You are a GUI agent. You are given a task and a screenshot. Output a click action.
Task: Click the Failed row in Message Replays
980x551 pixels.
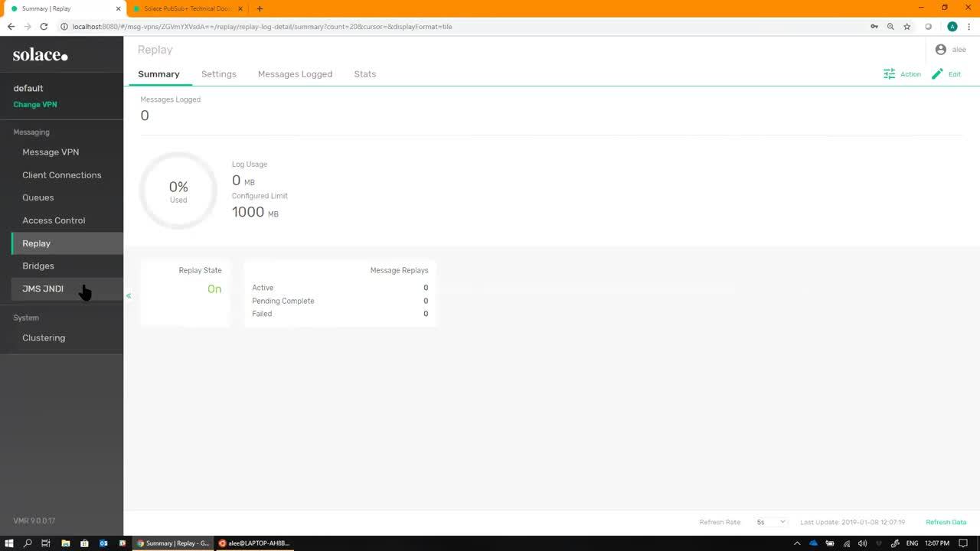(x=340, y=314)
